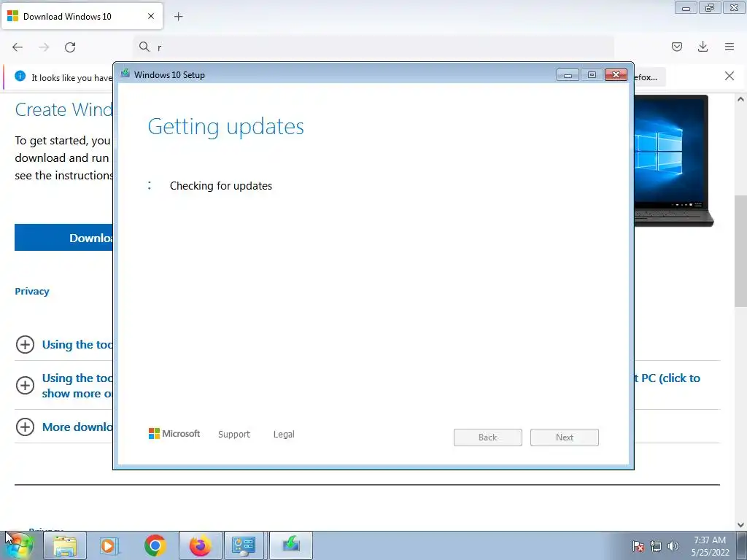This screenshot has height=560, width=747.
Task: Open a new Firefox tab
Action: point(178,17)
